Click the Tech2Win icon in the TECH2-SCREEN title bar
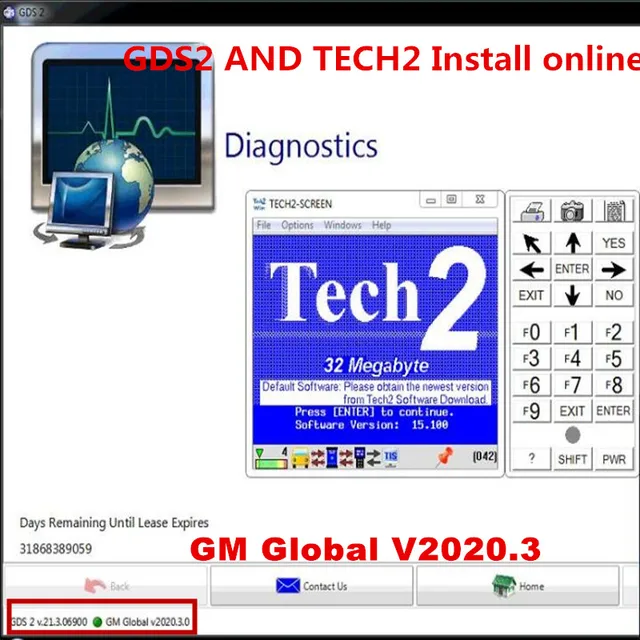Viewport: 640px width, 640px height. 259,204
